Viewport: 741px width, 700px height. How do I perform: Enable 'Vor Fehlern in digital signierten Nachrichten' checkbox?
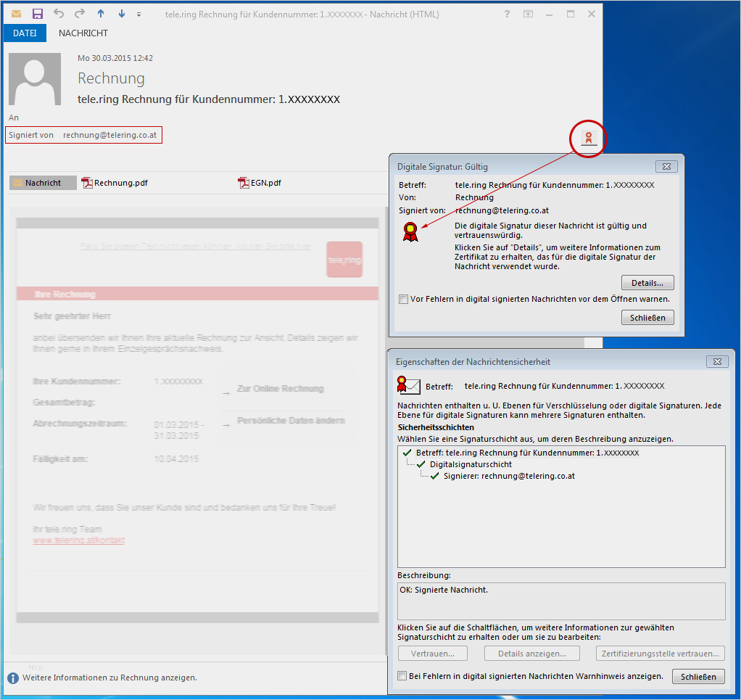click(x=403, y=299)
